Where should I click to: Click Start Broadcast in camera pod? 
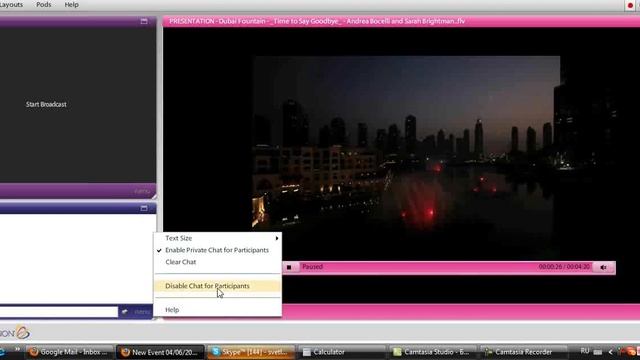click(x=46, y=104)
